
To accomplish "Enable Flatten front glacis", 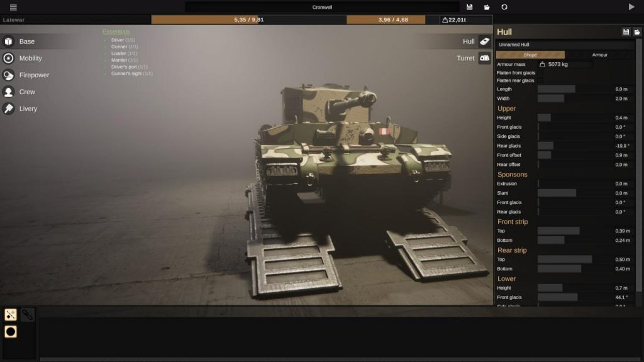I will click(542, 72).
